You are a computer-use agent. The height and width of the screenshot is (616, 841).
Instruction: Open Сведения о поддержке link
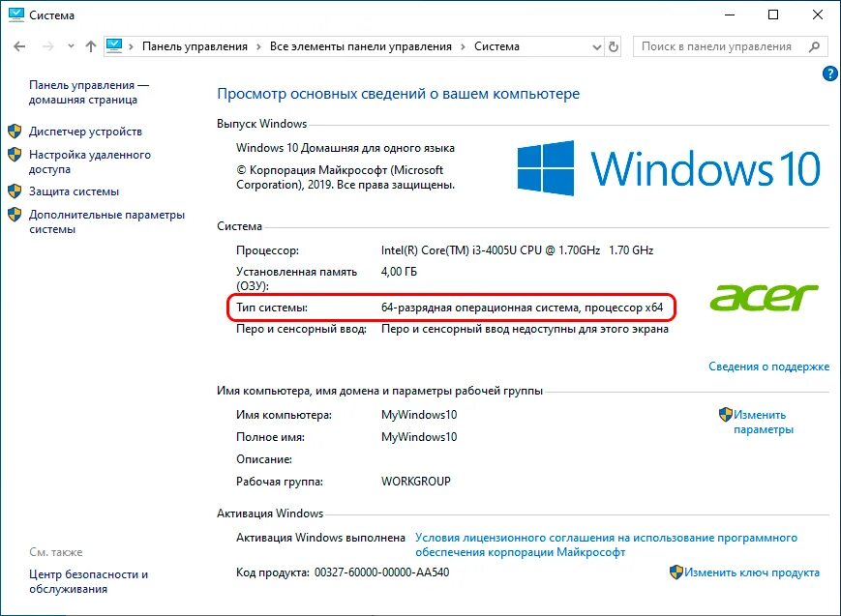click(768, 367)
